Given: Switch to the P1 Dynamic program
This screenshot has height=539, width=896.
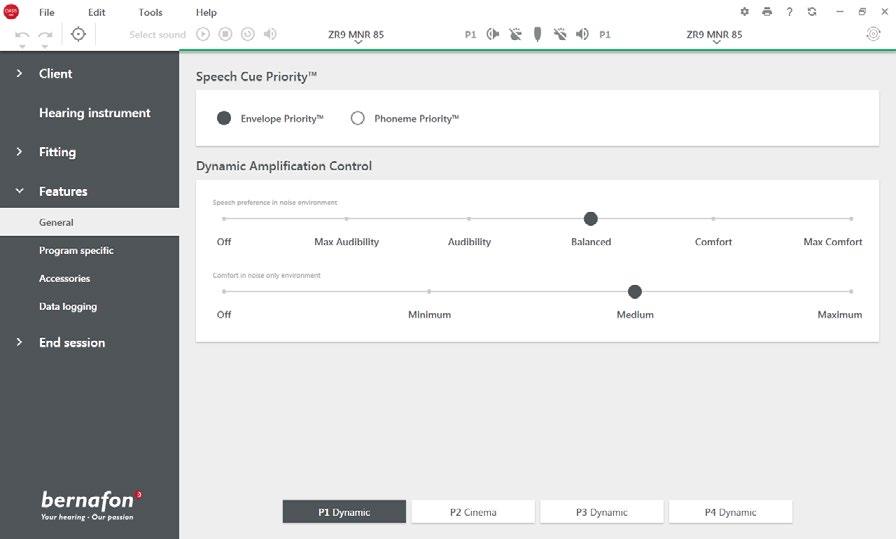Looking at the screenshot, I should point(345,512).
